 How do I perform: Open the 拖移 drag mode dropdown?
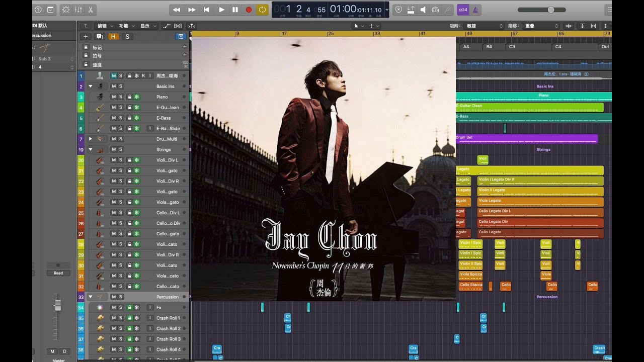[542, 26]
